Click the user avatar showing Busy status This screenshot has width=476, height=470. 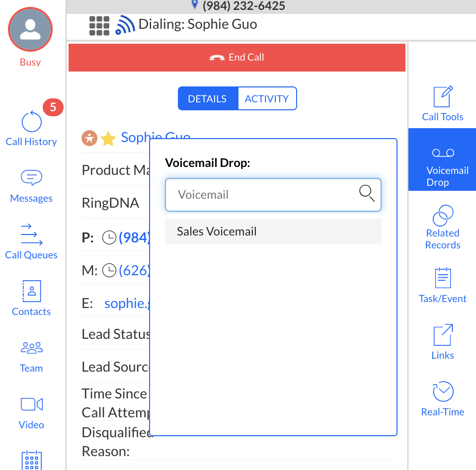coord(30,29)
